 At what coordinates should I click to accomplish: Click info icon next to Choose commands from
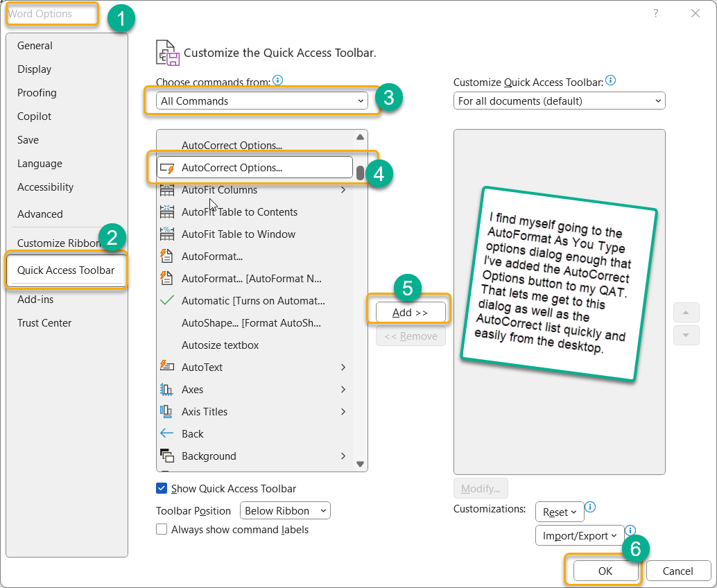277,80
